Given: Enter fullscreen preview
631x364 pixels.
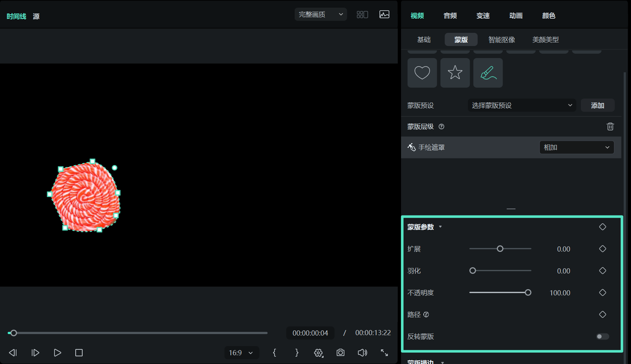Looking at the screenshot, I should pos(384,353).
